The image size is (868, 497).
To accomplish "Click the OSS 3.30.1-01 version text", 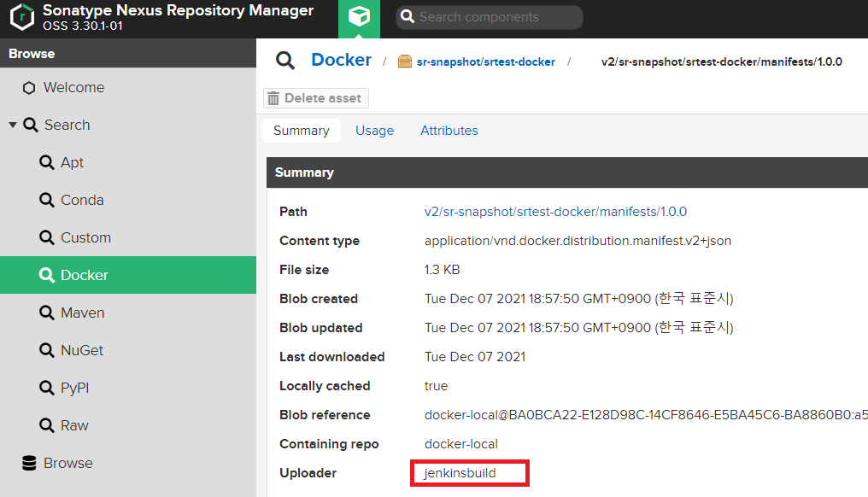I will 83,26.
